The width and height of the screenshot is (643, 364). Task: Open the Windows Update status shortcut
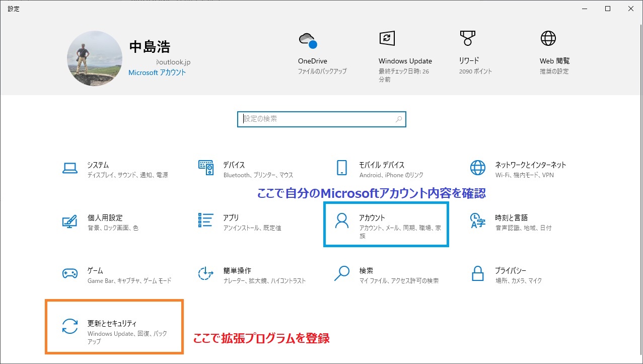[387, 39]
